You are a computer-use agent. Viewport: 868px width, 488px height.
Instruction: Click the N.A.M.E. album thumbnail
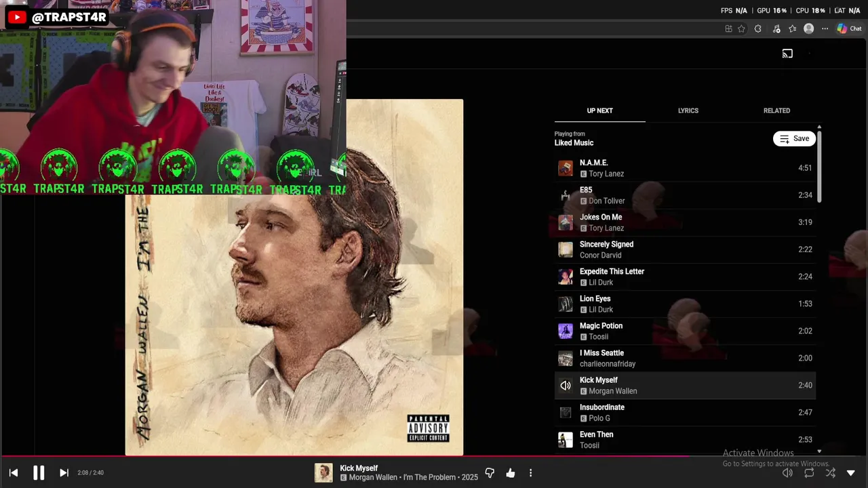(566, 168)
